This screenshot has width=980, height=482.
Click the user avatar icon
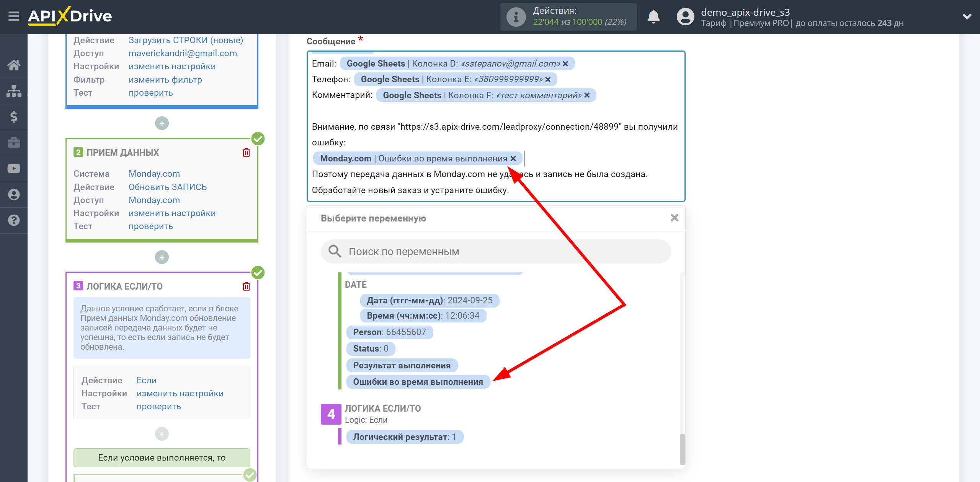click(x=685, y=17)
